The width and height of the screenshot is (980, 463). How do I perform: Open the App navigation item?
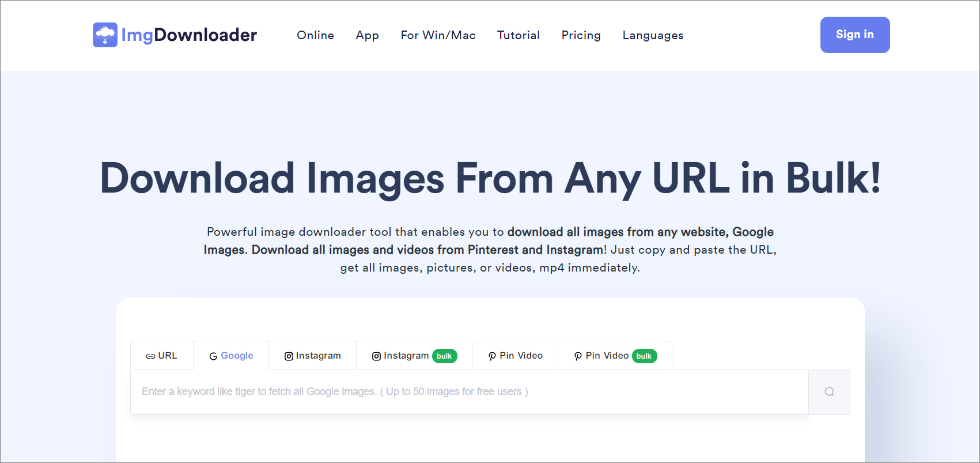367,35
